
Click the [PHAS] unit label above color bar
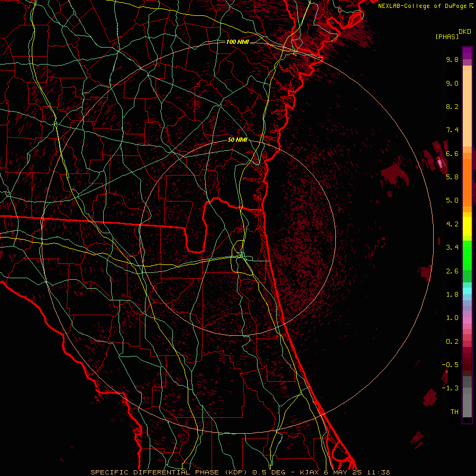pyautogui.click(x=447, y=36)
